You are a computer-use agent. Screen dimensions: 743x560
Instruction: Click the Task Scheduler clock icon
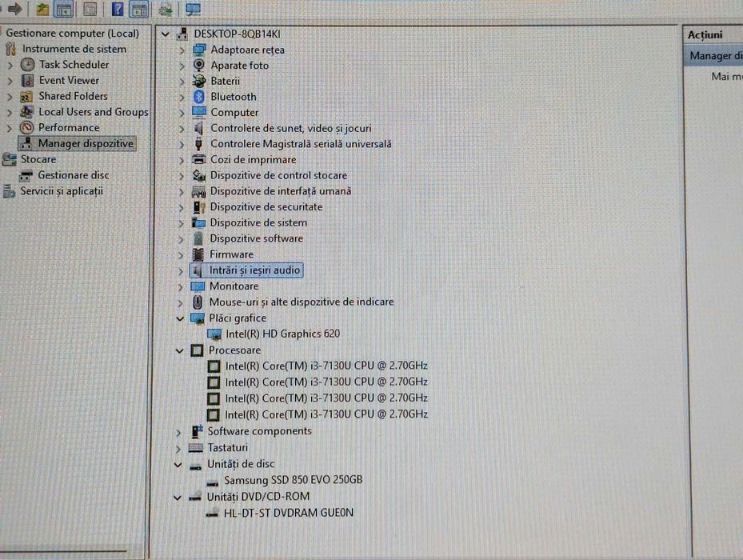pos(27,65)
